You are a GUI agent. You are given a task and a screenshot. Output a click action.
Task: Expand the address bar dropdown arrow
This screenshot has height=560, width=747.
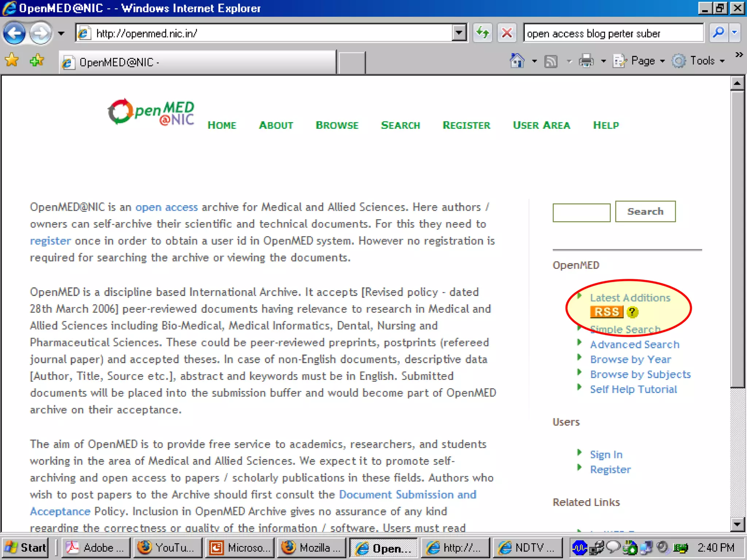pos(459,34)
